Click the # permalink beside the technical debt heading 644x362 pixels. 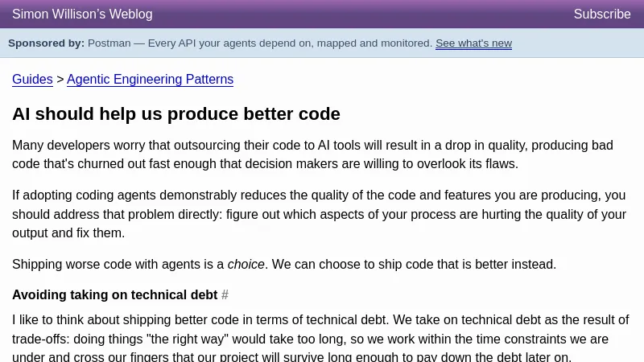pyautogui.click(x=225, y=295)
